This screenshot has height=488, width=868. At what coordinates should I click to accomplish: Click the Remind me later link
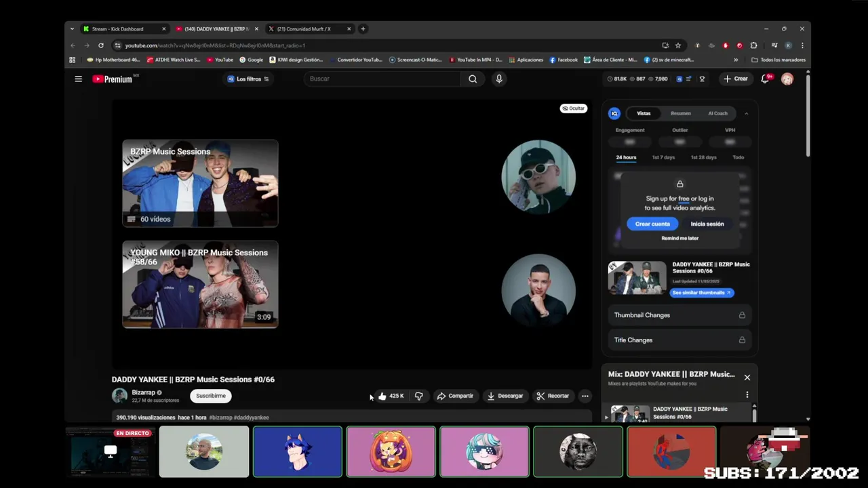pyautogui.click(x=679, y=238)
